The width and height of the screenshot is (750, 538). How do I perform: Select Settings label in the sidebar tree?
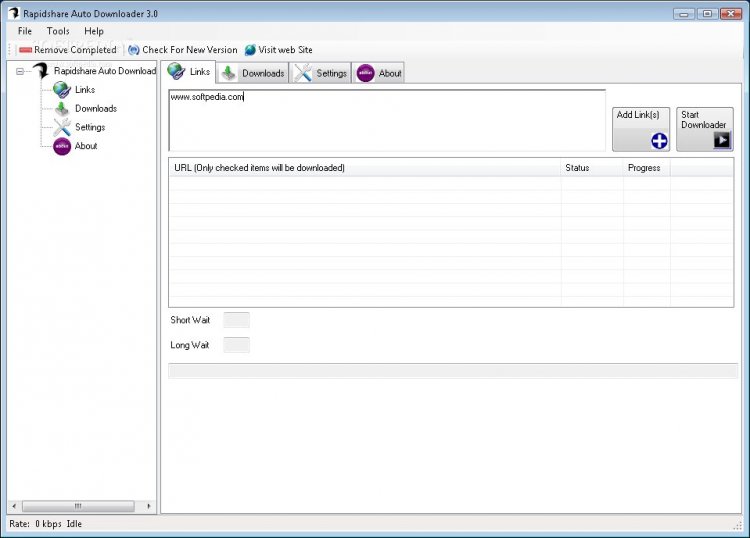(x=90, y=127)
